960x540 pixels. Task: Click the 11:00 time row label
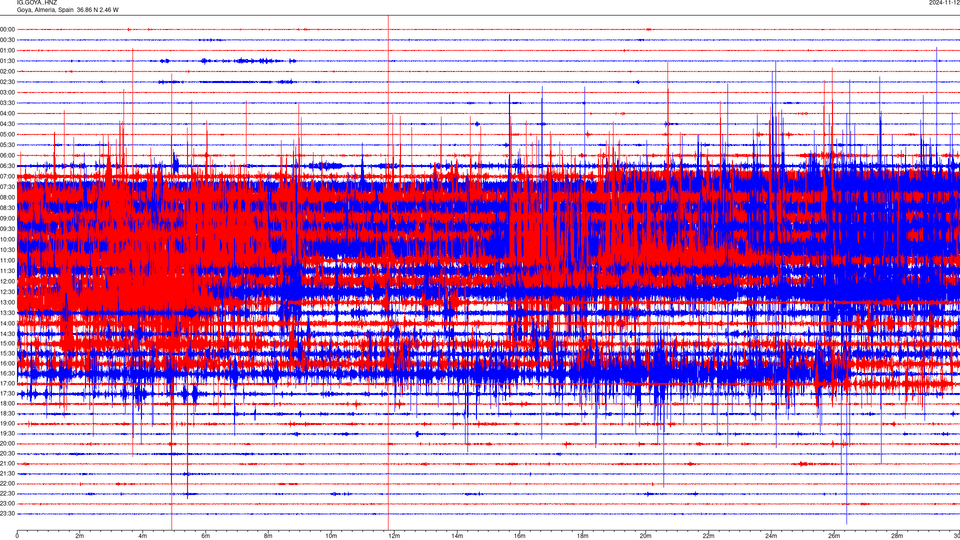[8, 260]
